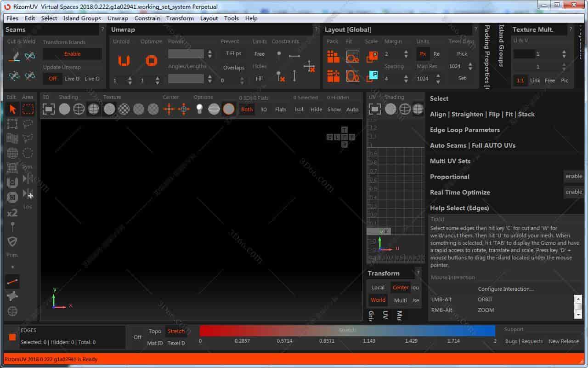Enable Real Time Optimize

pos(573,192)
